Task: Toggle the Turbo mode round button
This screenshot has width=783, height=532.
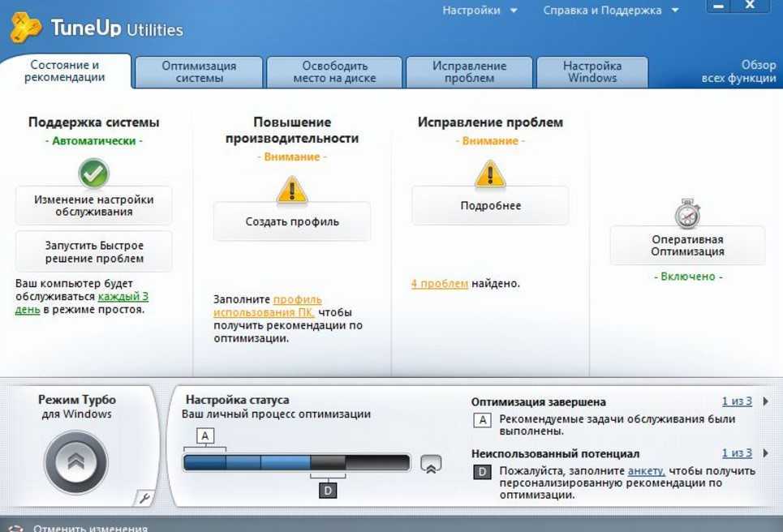Action: coord(76,462)
